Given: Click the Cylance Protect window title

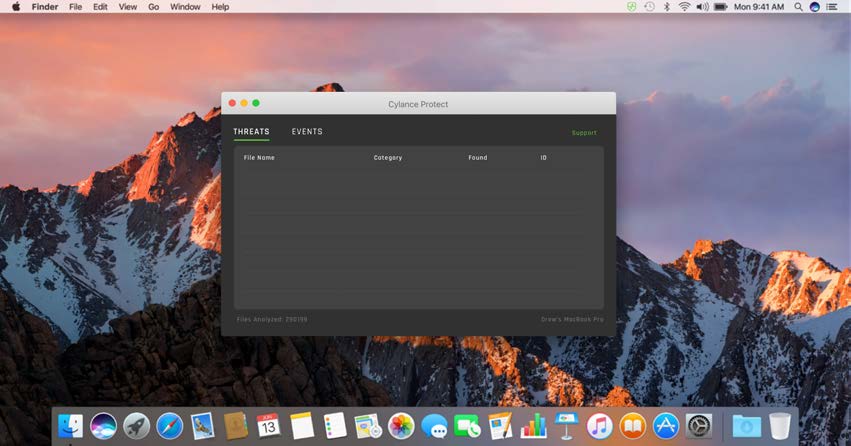Looking at the screenshot, I should coord(418,104).
